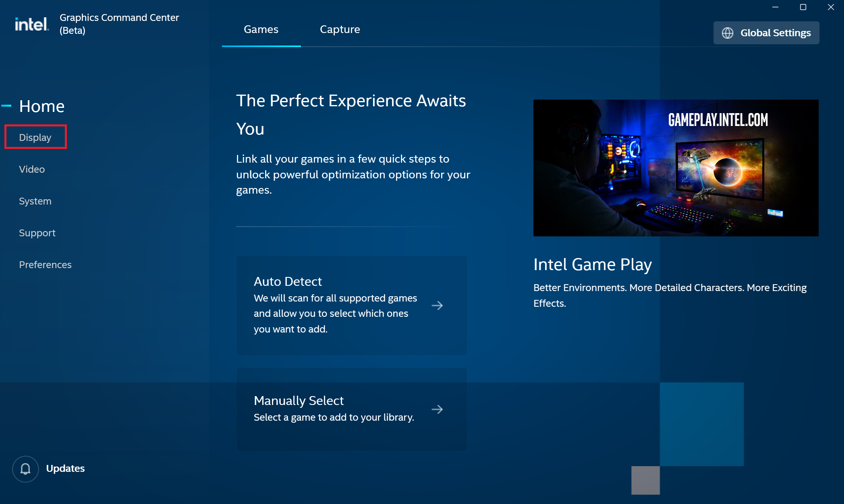This screenshot has width=844, height=504.
Task: Open Preferences from the sidebar
Action: 45,264
